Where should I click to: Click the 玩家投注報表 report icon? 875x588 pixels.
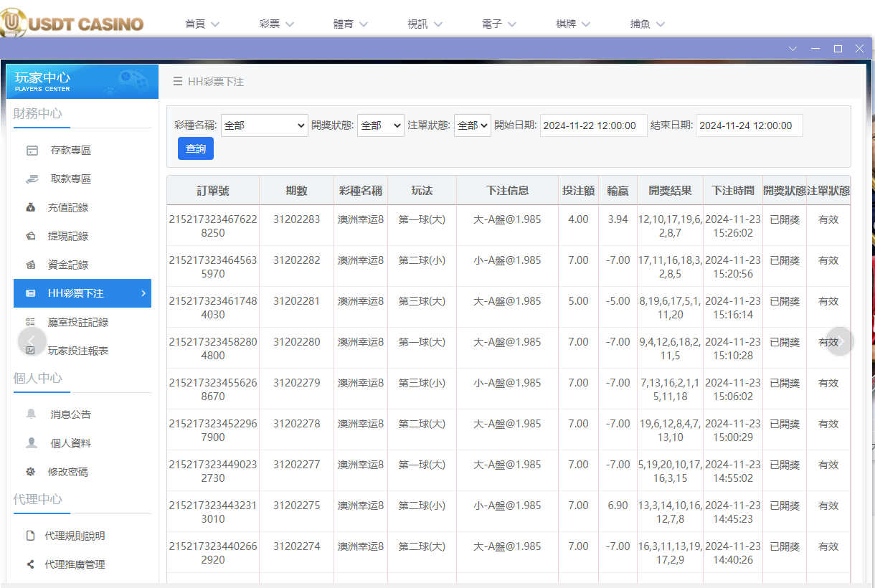pyautogui.click(x=30, y=351)
